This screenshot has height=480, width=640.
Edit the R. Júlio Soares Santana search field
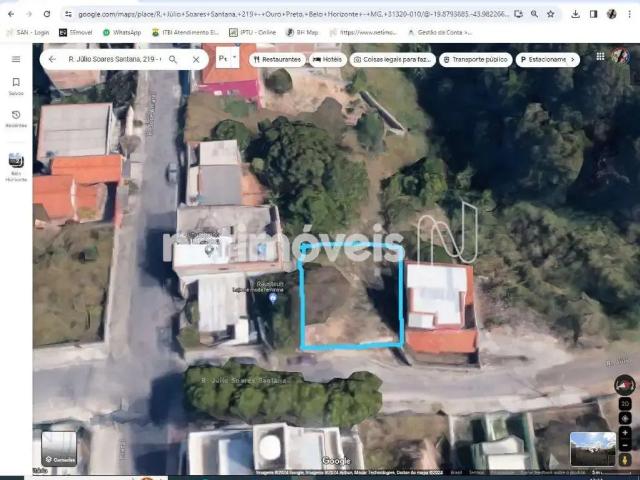click(x=115, y=59)
